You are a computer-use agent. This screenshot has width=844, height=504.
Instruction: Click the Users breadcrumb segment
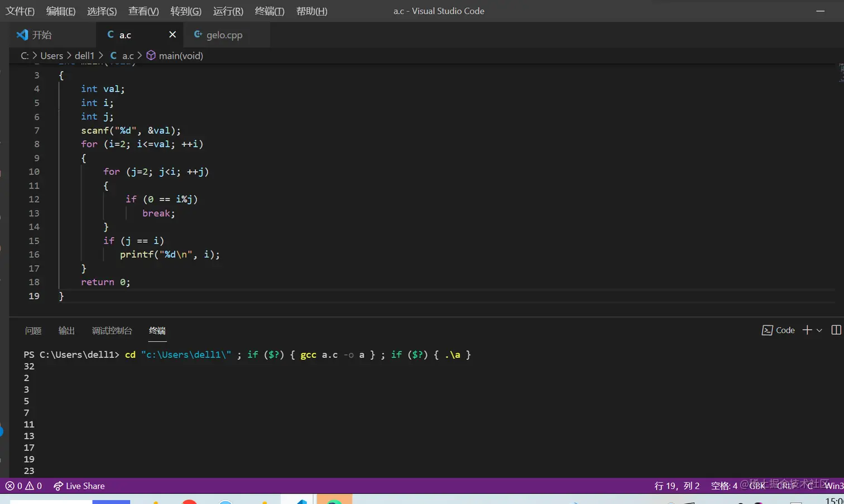[x=52, y=56]
